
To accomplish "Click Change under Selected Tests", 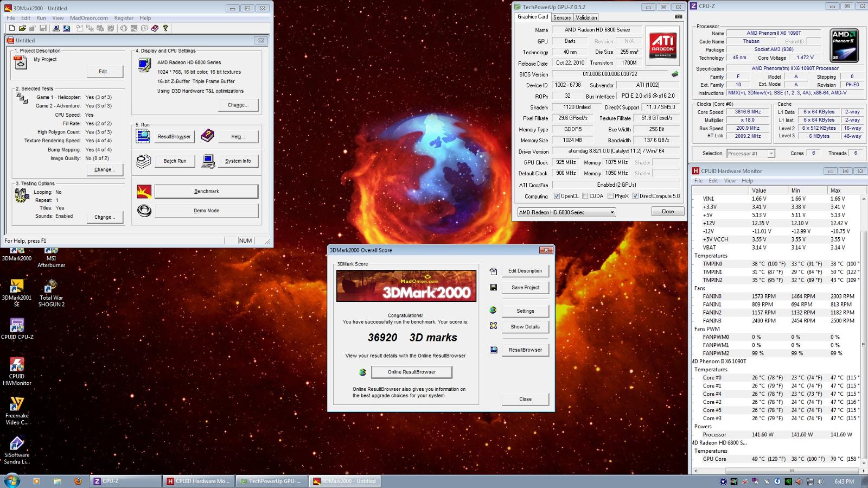I will tap(104, 169).
